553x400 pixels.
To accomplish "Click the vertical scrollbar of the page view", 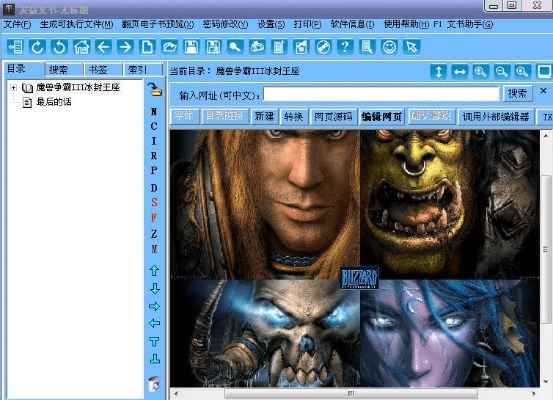I will pyautogui.click(x=546, y=259).
